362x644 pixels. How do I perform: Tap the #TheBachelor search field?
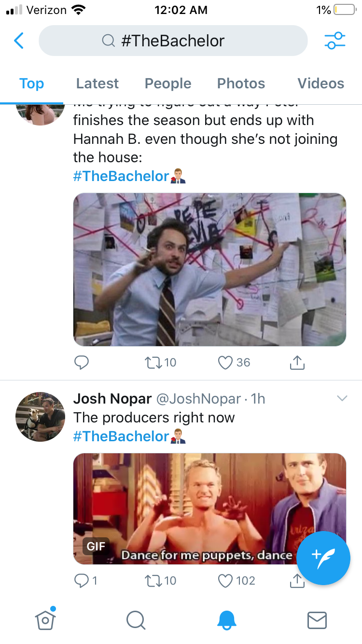(173, 41)
